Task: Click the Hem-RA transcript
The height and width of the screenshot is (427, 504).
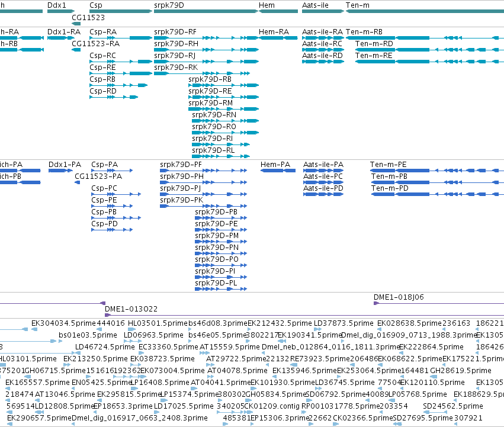Action: click(x=278, y=38)
